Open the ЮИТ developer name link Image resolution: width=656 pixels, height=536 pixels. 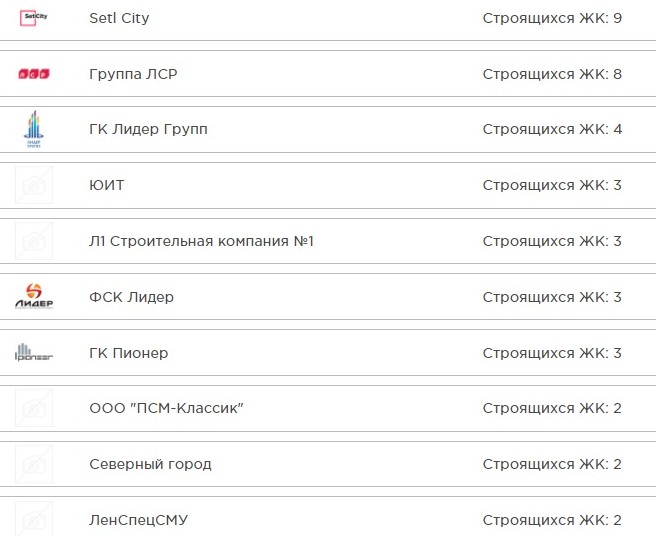click(x=107, y=185)
